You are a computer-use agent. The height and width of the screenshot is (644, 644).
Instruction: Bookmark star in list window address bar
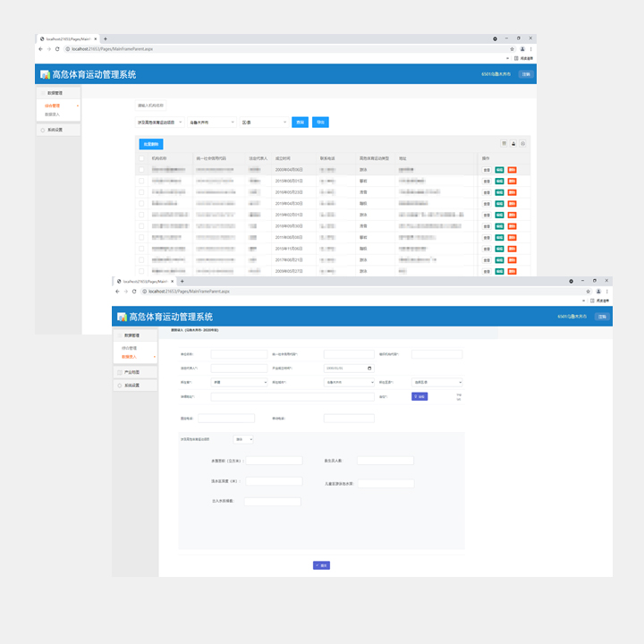[x=512, y=49]
